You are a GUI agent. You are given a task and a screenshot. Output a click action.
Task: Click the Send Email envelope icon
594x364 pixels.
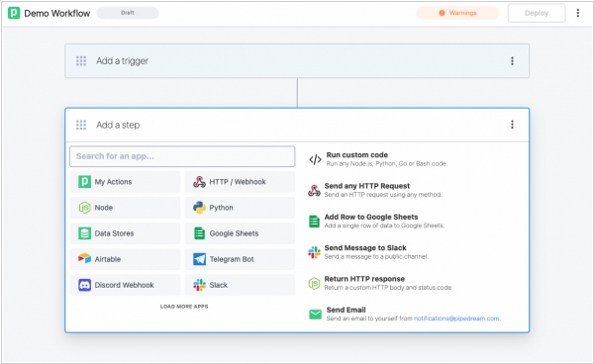315,315
